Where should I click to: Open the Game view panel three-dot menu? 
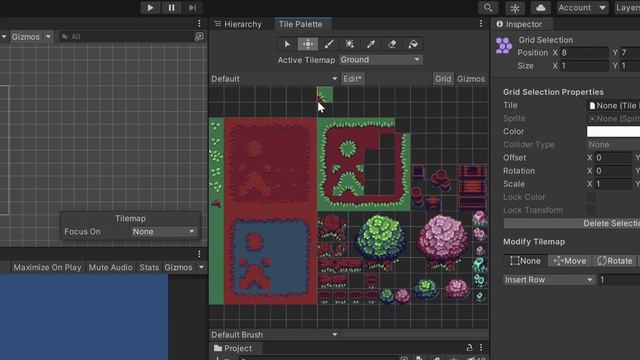pyautogui.click(x=199, y=254)
